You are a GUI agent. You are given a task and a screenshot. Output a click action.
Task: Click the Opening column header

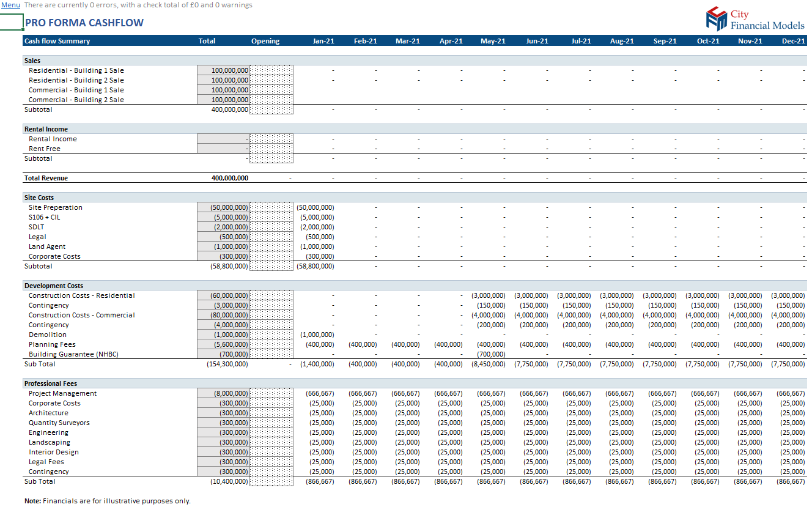coord(265,41)
